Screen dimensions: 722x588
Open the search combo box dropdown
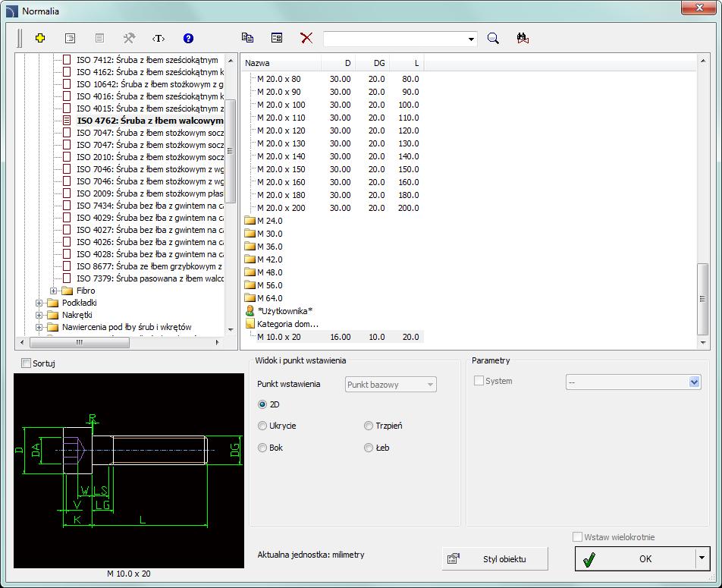471,39
